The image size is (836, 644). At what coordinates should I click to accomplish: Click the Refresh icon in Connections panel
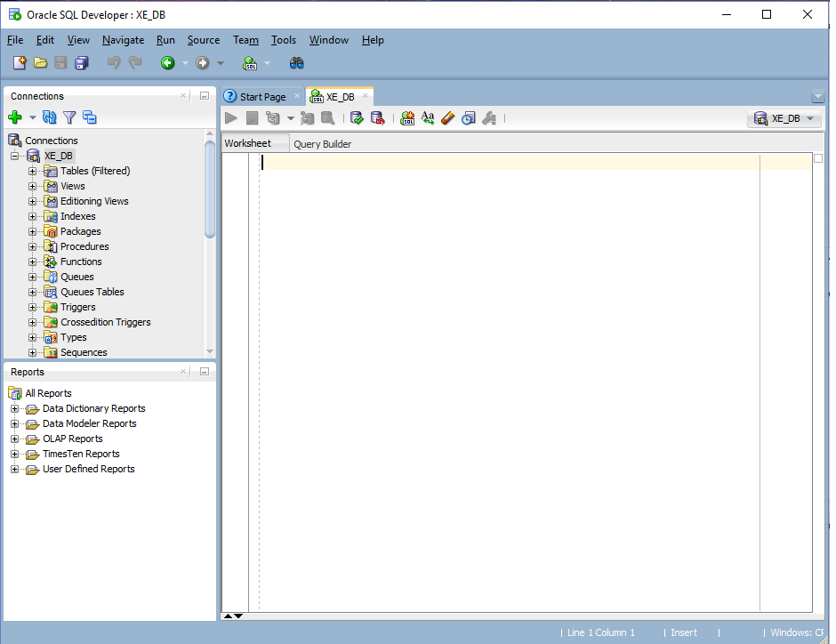[x=50, y=117]
